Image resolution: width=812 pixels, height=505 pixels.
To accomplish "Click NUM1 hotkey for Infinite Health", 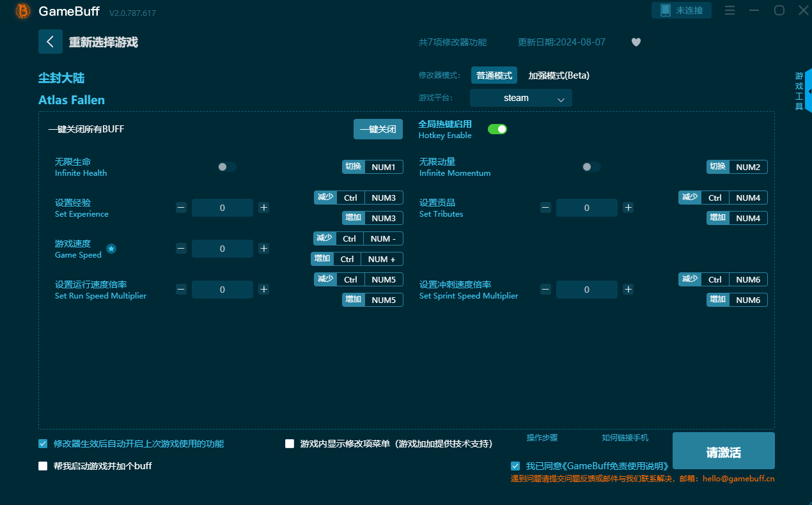I will [x=373, y=167].
